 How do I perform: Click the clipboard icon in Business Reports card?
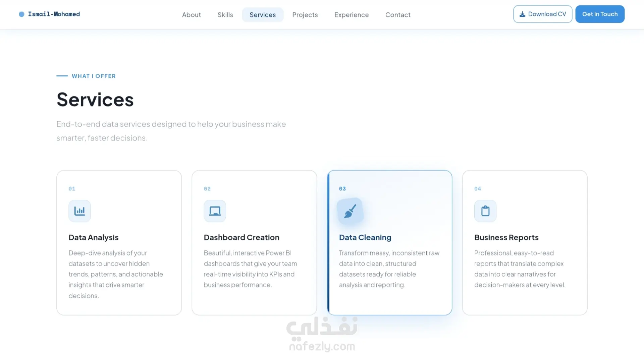pos(485,211)
